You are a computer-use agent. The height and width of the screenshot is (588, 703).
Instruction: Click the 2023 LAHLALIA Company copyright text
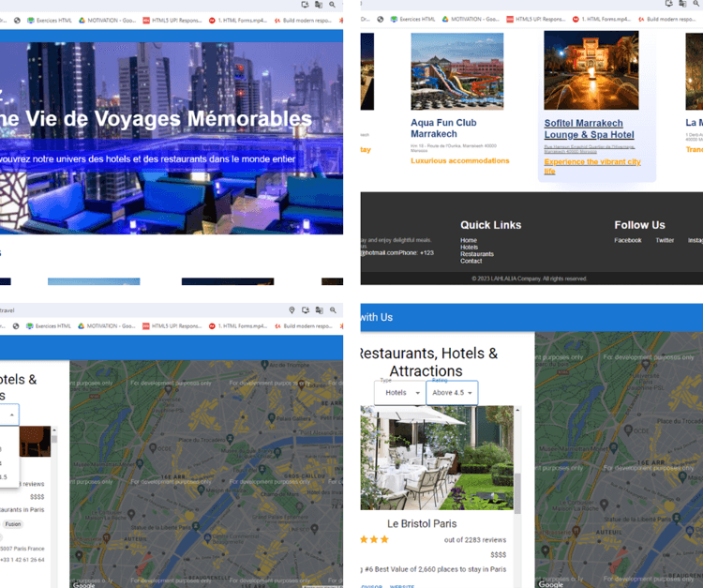[x=529, y=279]
